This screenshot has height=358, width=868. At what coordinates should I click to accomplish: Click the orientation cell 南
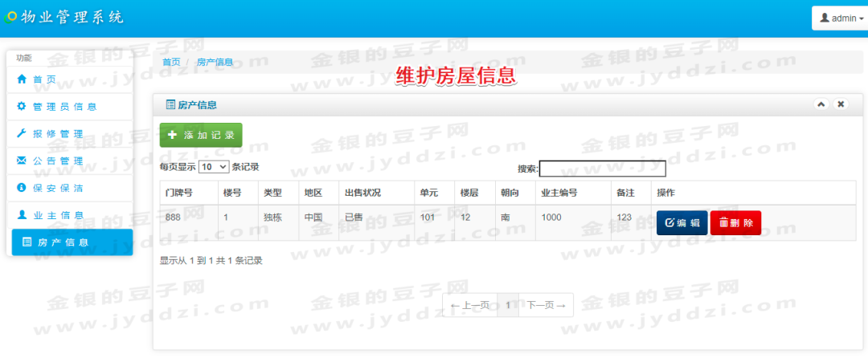coord(515,222)
